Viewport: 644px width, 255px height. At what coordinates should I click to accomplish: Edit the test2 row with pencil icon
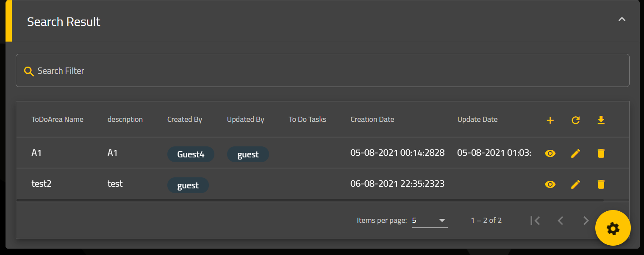click(x=575, y=184)
